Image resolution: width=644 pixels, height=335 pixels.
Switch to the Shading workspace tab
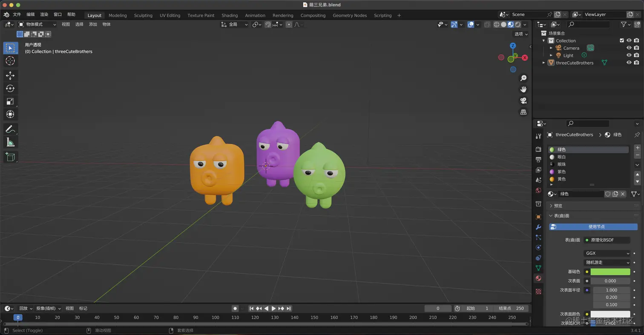230,15
